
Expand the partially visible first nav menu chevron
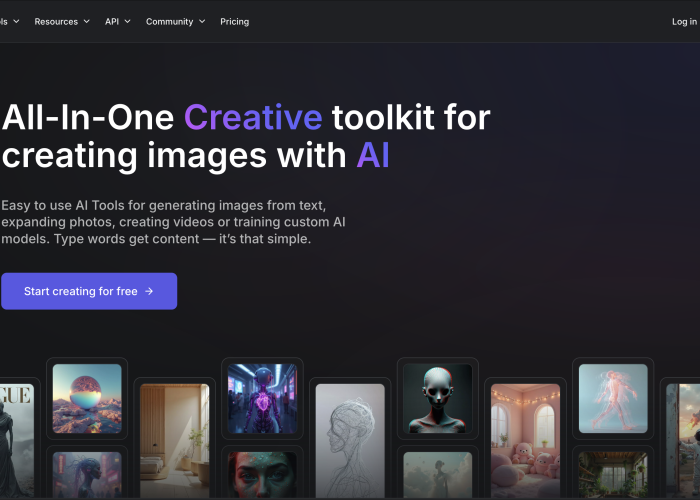click(16, 21)
